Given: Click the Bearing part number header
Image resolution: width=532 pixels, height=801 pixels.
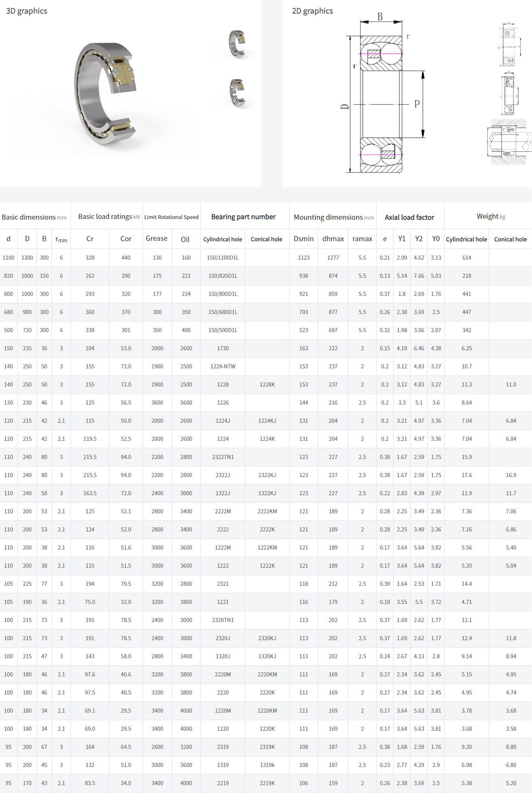Looking at the screenshot, I should [243, 217].
